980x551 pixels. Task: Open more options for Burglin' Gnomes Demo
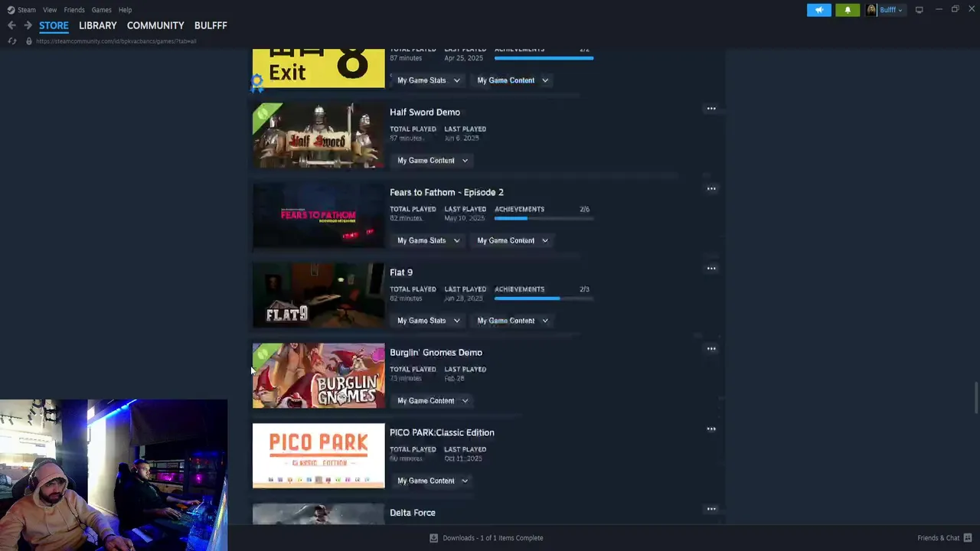[x=711, y=349]
